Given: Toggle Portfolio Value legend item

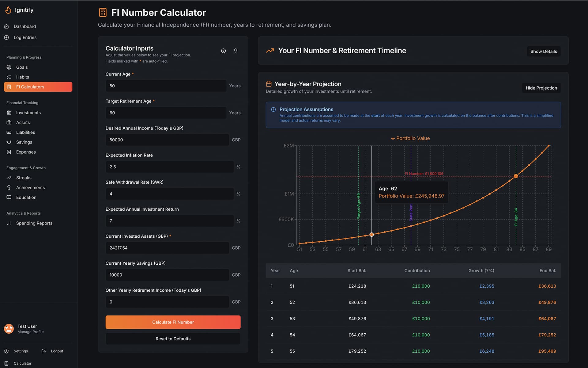Looking at the screenshot, I should coord(410,138).
